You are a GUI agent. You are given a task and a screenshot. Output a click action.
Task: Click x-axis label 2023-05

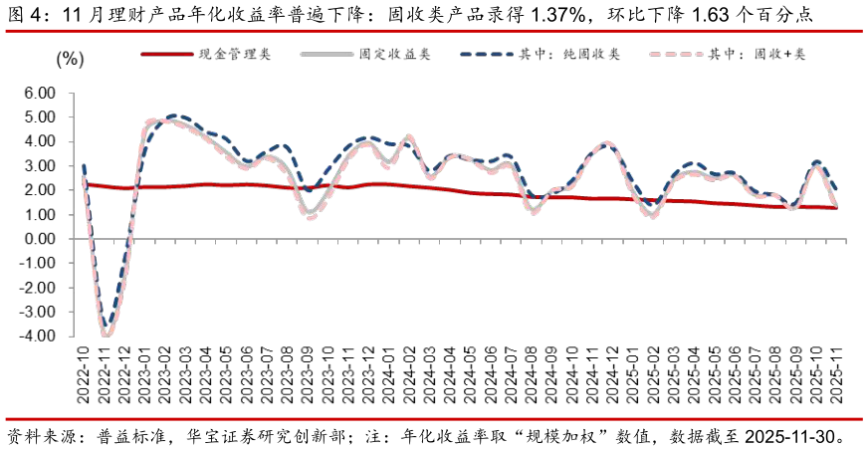tap(226, 375)
